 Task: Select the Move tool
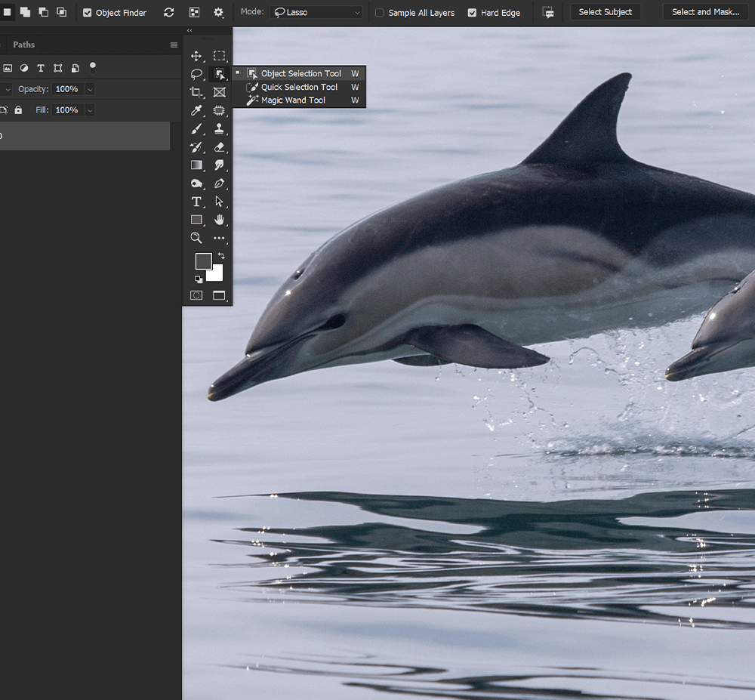click(x=196, y=56)
